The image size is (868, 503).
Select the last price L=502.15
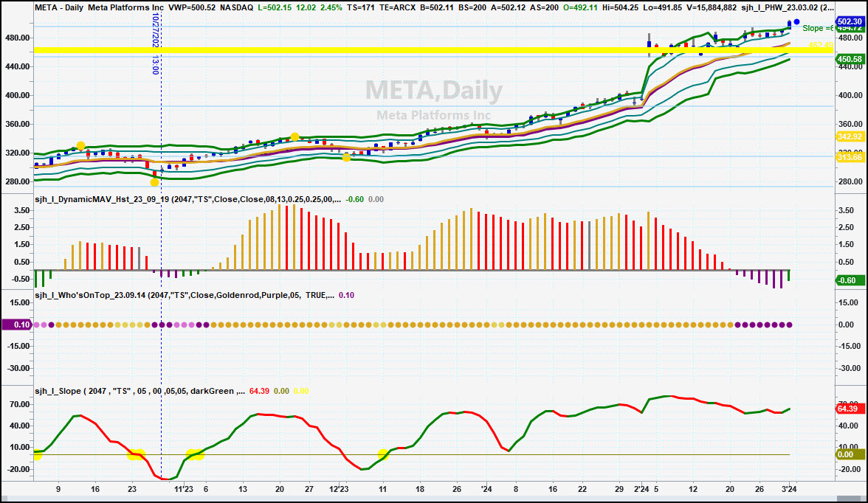(275, 8)
